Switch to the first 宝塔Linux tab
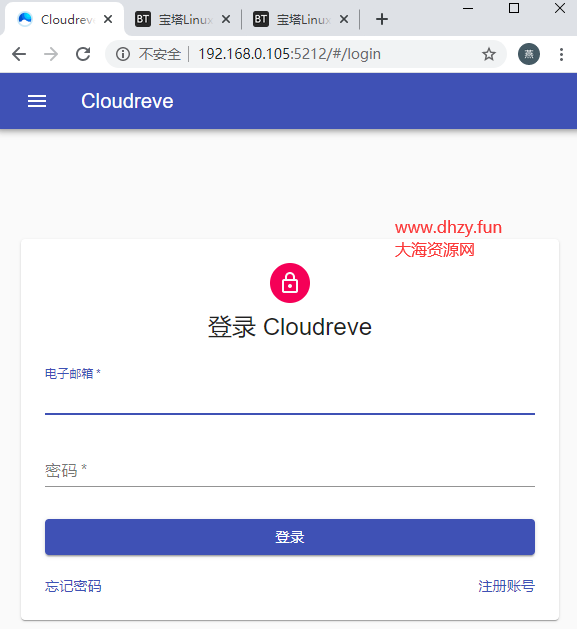Screen dimensions: 577x629 click(179, 19)
